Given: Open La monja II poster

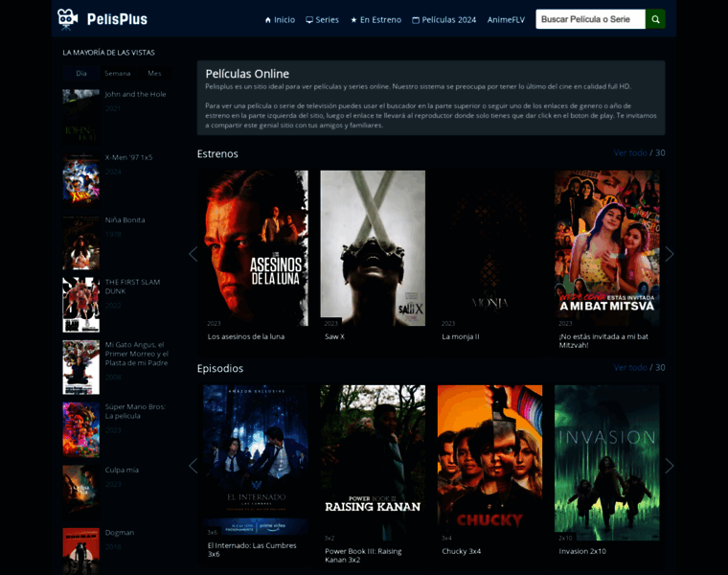Looking at the screenshot, I should pos(489,248).
